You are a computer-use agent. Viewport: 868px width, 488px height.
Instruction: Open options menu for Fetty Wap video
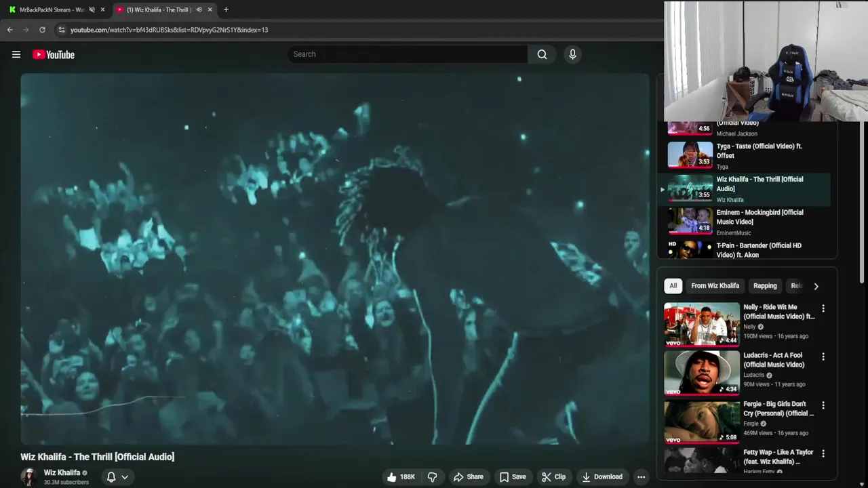point(823,453)
